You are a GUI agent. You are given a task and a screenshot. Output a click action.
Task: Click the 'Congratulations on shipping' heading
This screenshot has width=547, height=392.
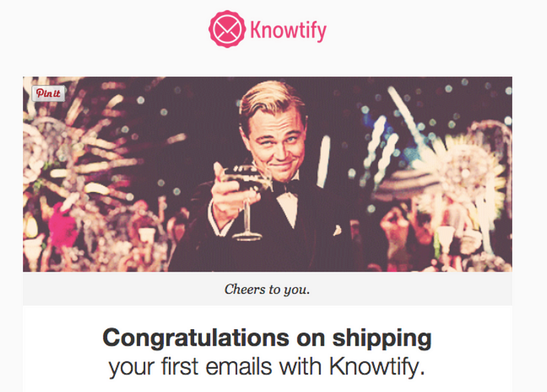tap(267, 337)
